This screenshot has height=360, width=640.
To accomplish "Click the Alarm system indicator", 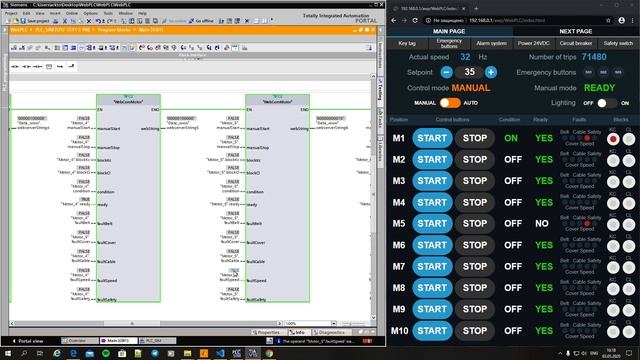I will tap(491, 43).
